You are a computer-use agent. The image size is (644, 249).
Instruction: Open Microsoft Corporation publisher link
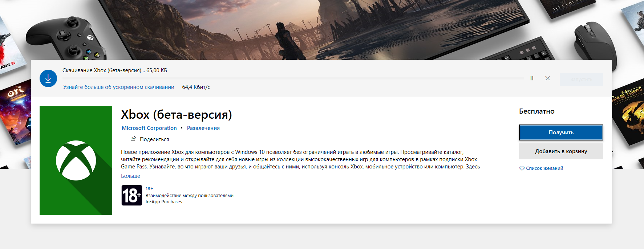149,128
